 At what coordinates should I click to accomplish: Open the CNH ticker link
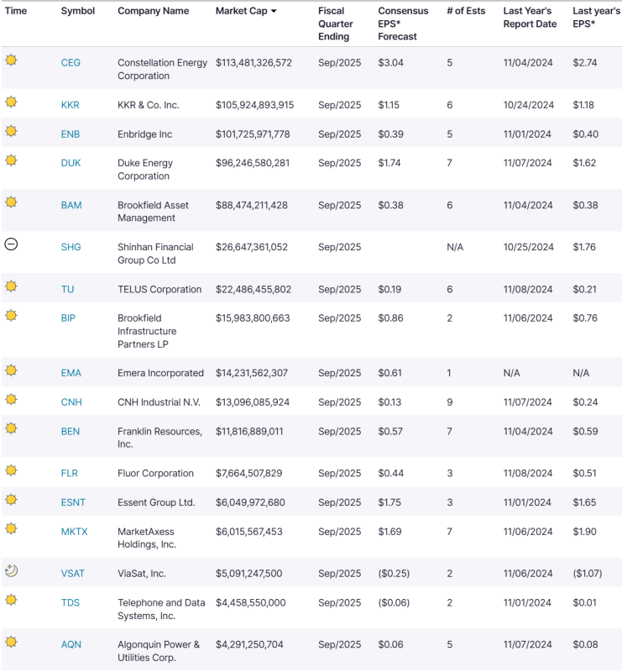point(71,403)
